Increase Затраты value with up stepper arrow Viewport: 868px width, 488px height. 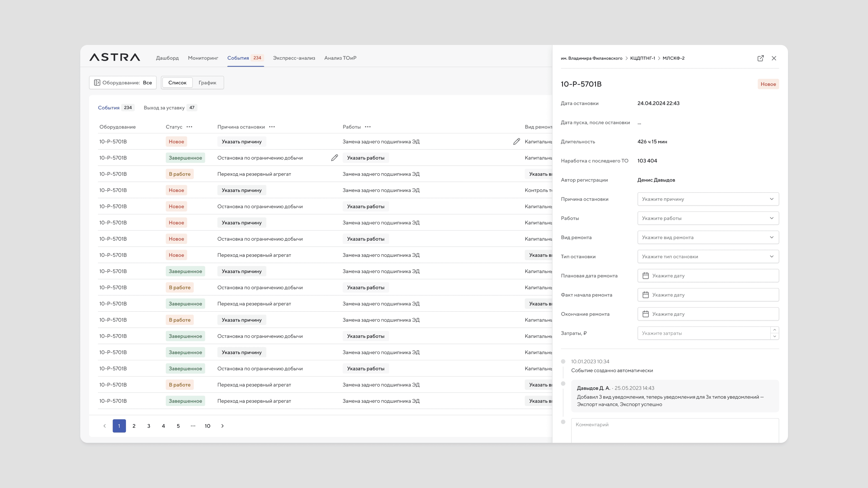(774, 330)
